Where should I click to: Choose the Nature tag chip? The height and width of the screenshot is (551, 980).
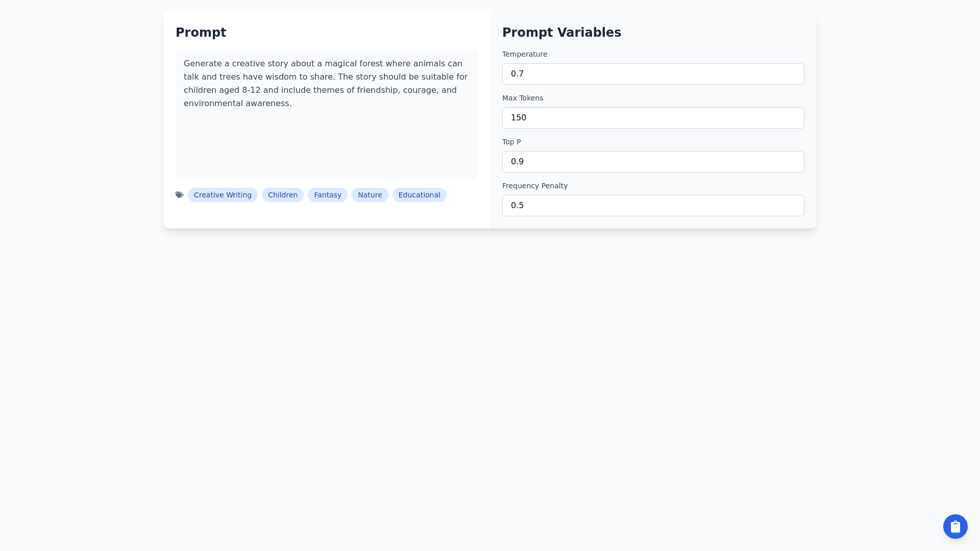tap(370, 195)
